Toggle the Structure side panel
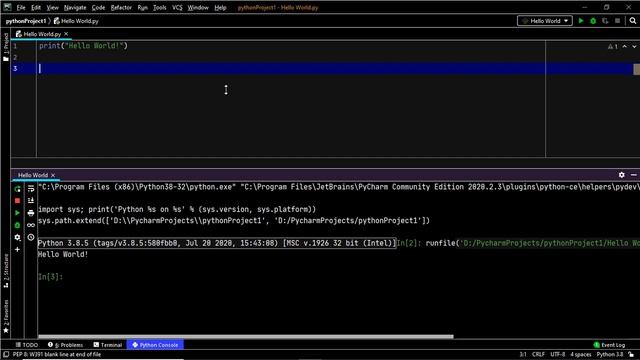 point(6,271)
